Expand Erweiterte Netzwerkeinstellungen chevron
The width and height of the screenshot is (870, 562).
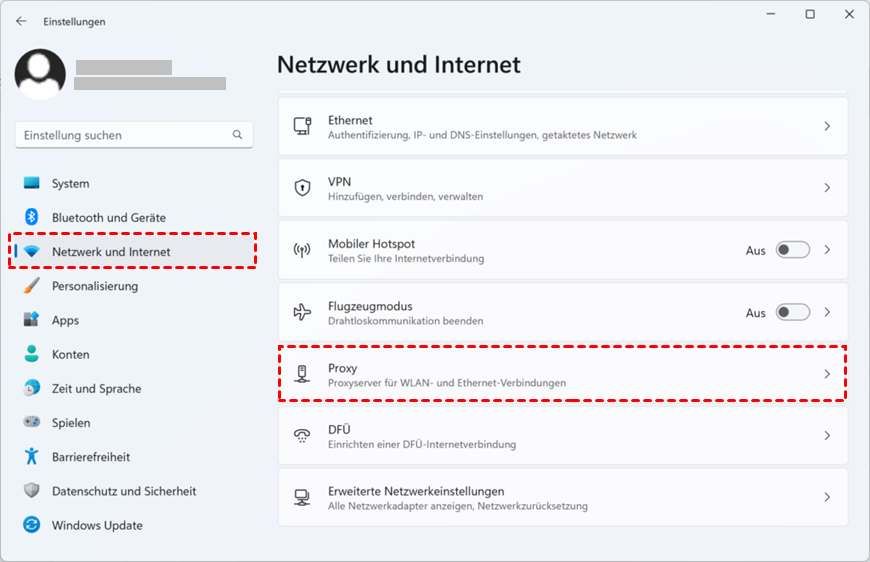click(827, 497)
